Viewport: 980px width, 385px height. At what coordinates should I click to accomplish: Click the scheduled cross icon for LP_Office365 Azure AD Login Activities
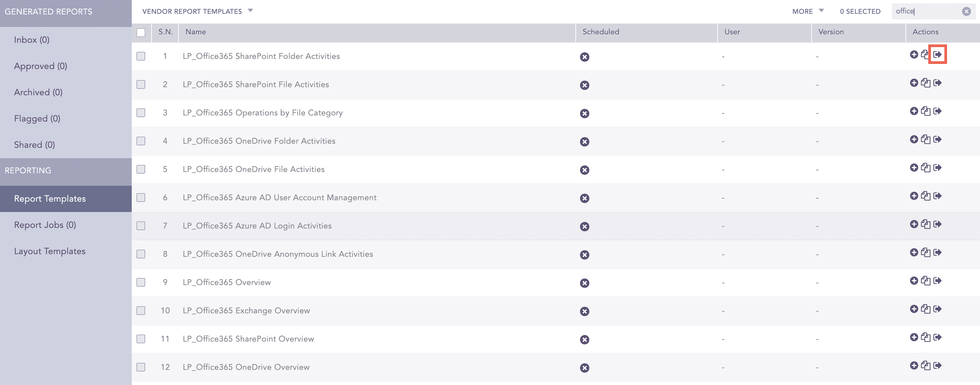coord(584,226)
